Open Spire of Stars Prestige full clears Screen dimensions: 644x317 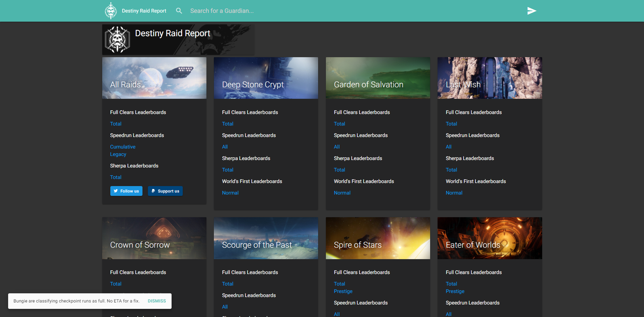[x=343, y=291]
